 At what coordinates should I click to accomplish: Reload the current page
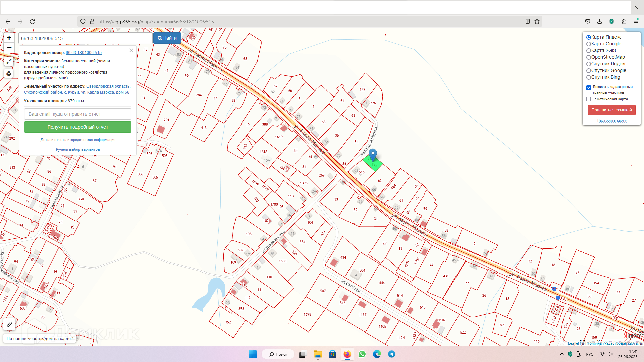[32, 22]
